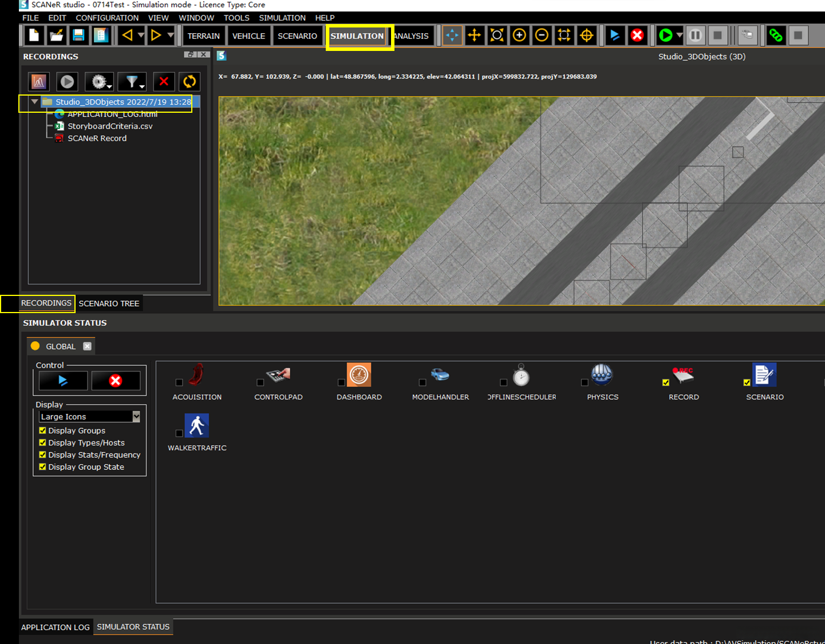This screenshot has width=825, height=644.
Task: Click the refresh recordings icon
Action: [190, 81]
